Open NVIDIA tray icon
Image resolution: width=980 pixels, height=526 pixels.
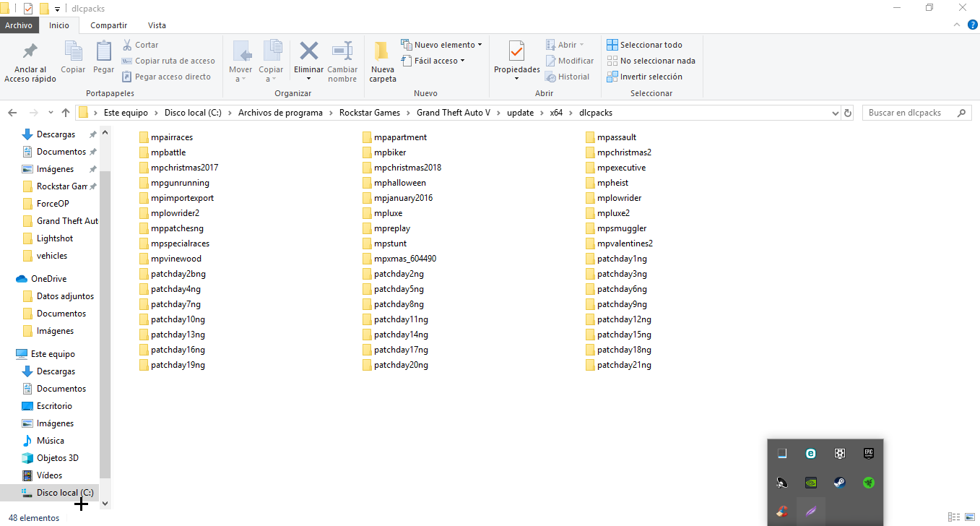click(811, 483)
